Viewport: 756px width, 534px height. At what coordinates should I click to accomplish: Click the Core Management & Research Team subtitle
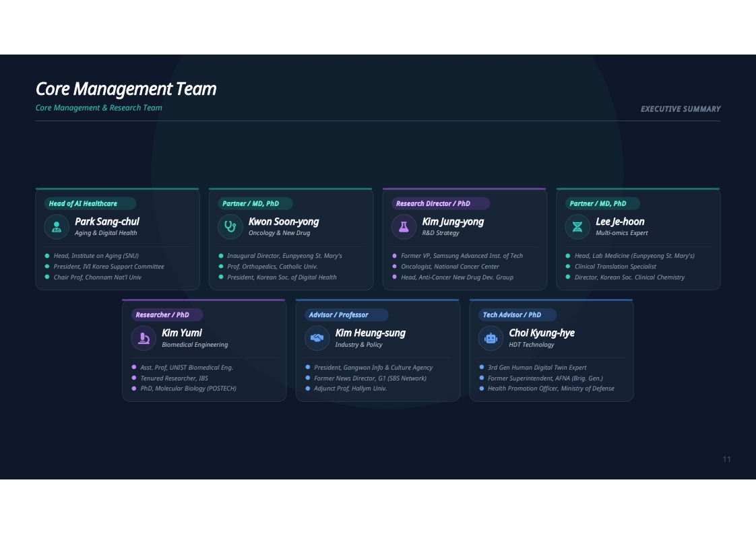point(99,108)
